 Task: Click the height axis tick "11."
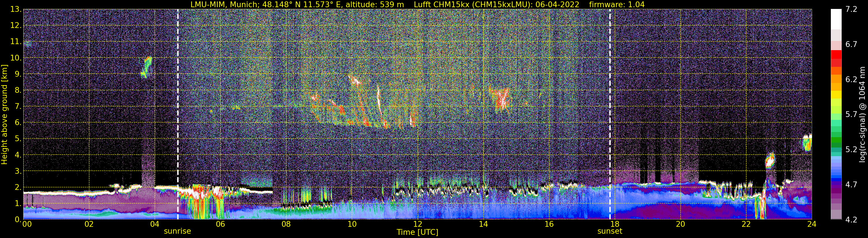tap(16, 42)
